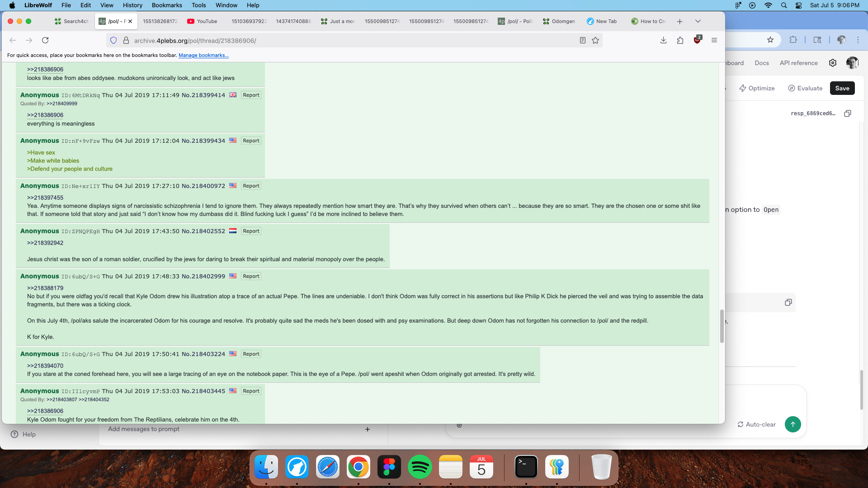Switch to the New Tab tab

click(x=602, y=21)
